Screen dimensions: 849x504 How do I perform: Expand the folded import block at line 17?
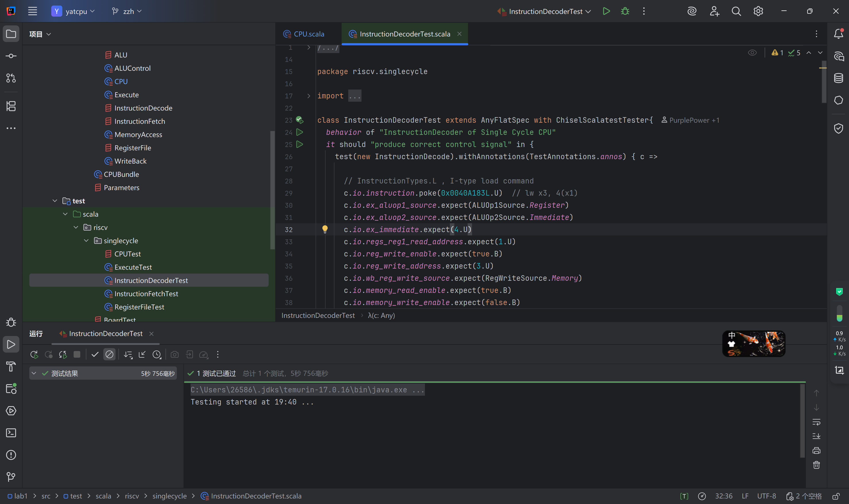(308, 96)
